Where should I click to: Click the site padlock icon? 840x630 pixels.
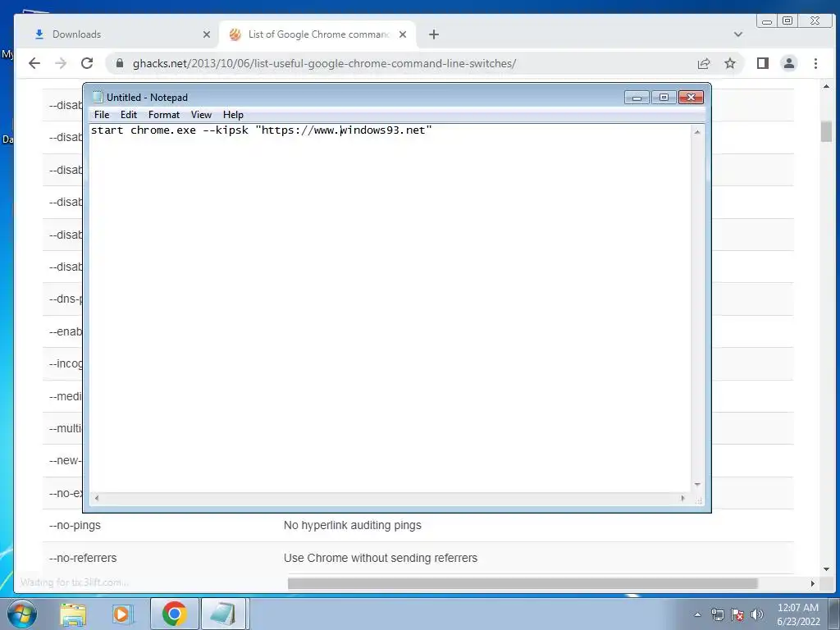(120, 63)
